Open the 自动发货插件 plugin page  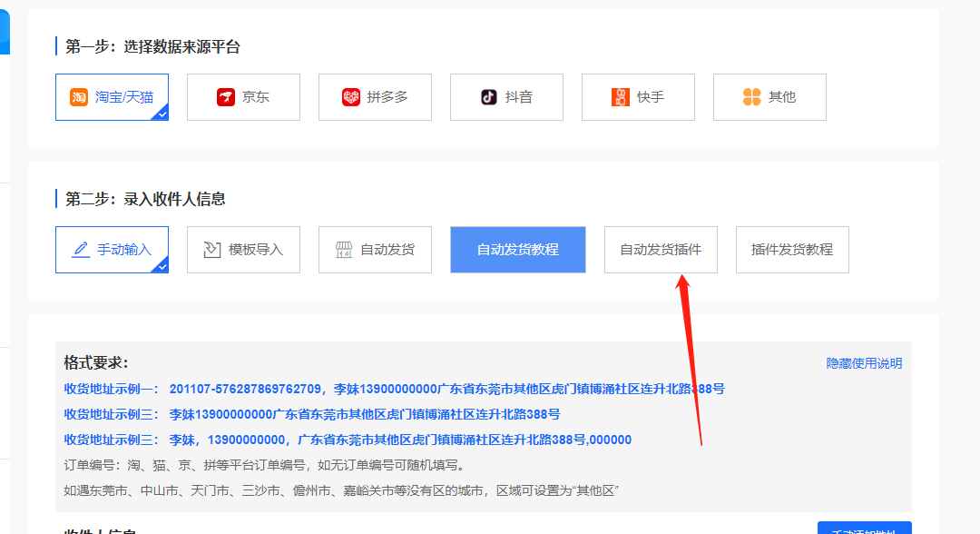[661, 249]
